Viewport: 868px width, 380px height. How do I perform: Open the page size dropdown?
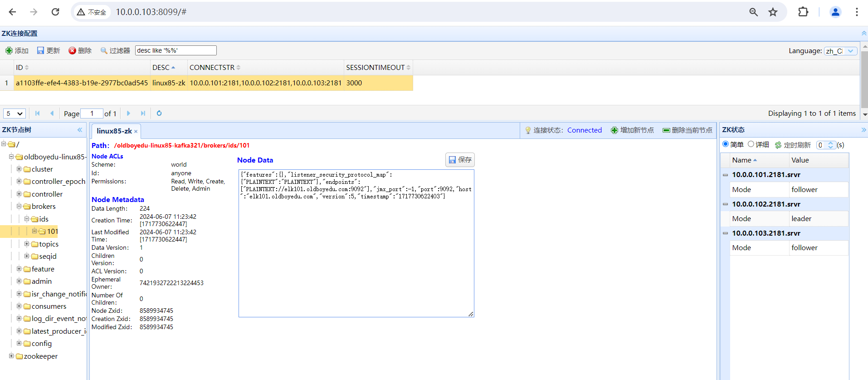14,114
